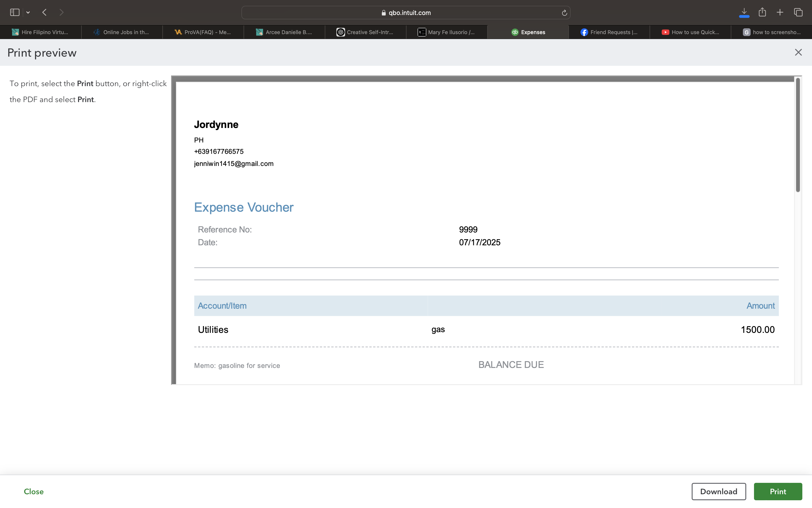Click the Jordynne company name
This screenshot has height=508, width=812.
point(216,125)
